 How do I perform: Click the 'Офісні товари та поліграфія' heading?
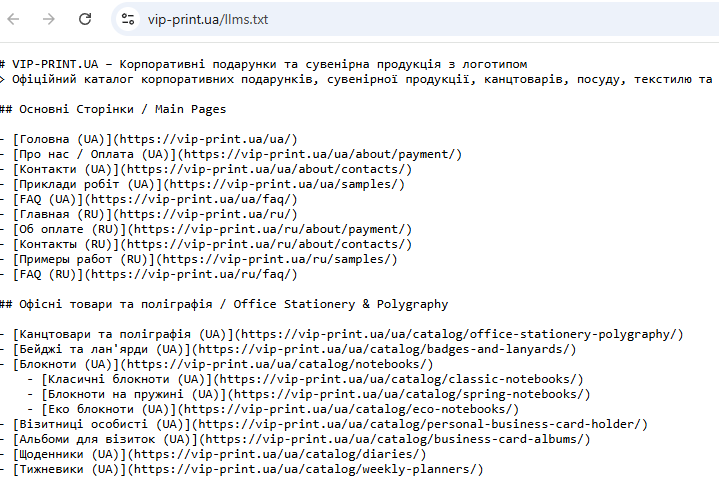[x=224, y=304]
